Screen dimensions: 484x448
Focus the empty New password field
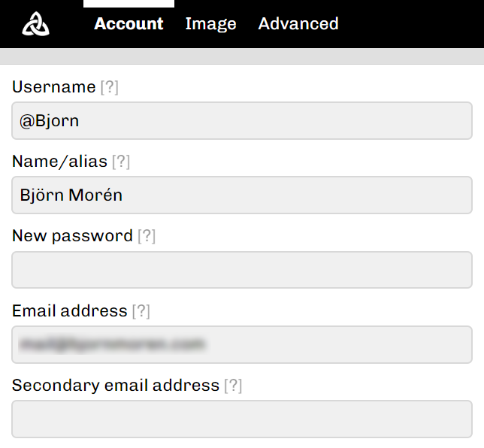(242, 270)
